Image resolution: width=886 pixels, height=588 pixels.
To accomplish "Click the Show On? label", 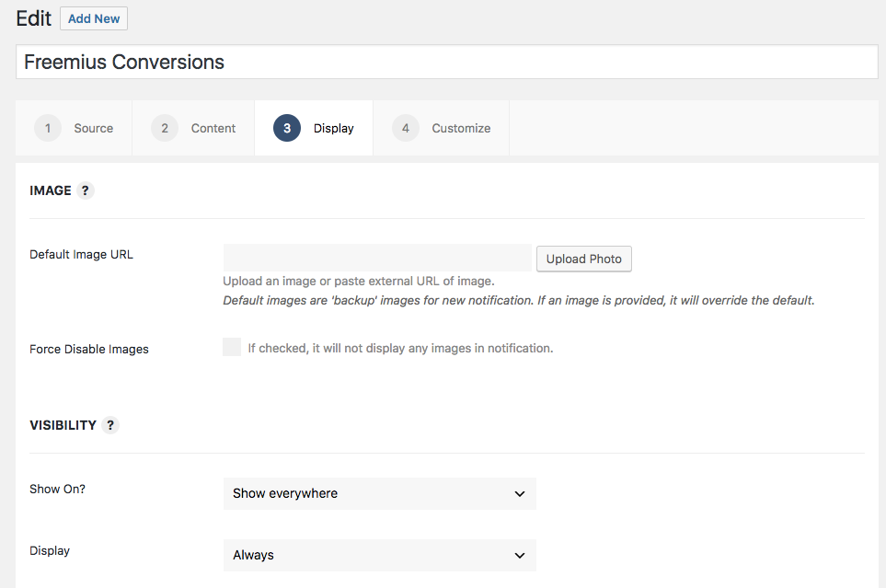I will click(57, 489).
